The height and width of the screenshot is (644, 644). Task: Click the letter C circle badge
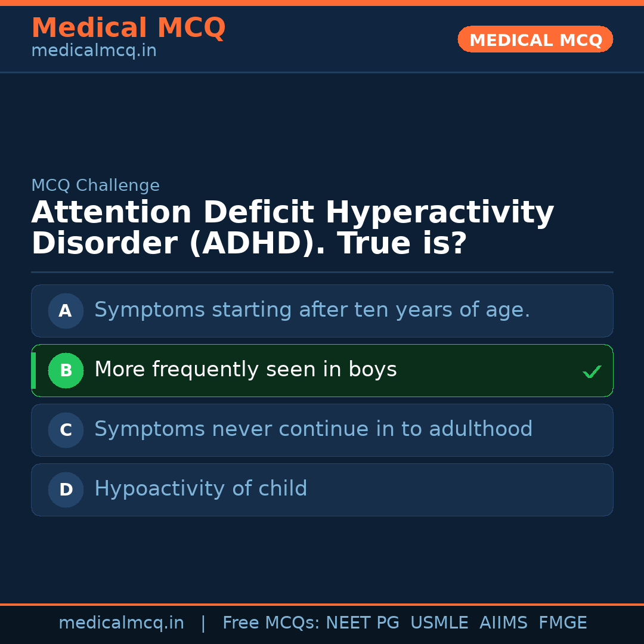pyautogui.click(x=66, y=430)
